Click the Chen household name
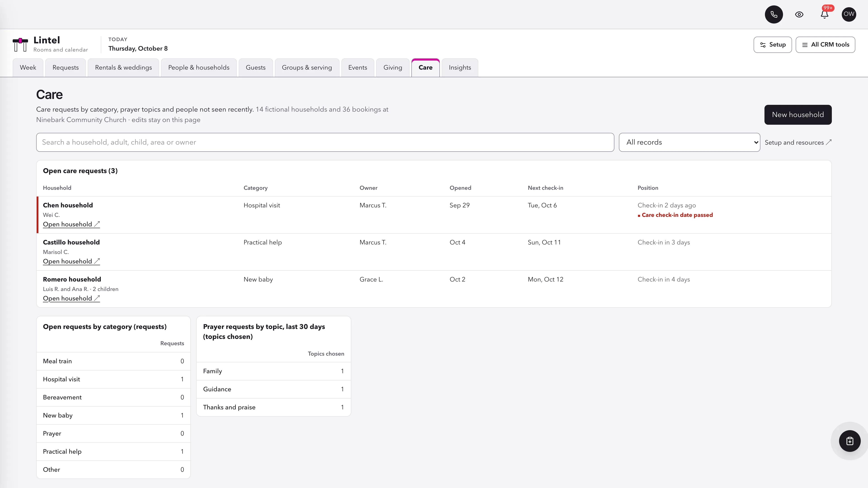 click(68, 205)
